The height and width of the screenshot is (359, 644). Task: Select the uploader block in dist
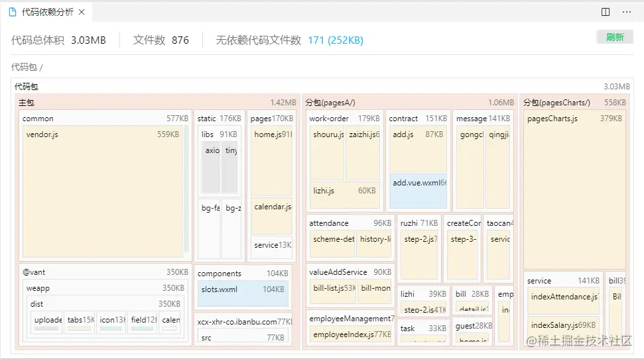(x=47, y=323)
